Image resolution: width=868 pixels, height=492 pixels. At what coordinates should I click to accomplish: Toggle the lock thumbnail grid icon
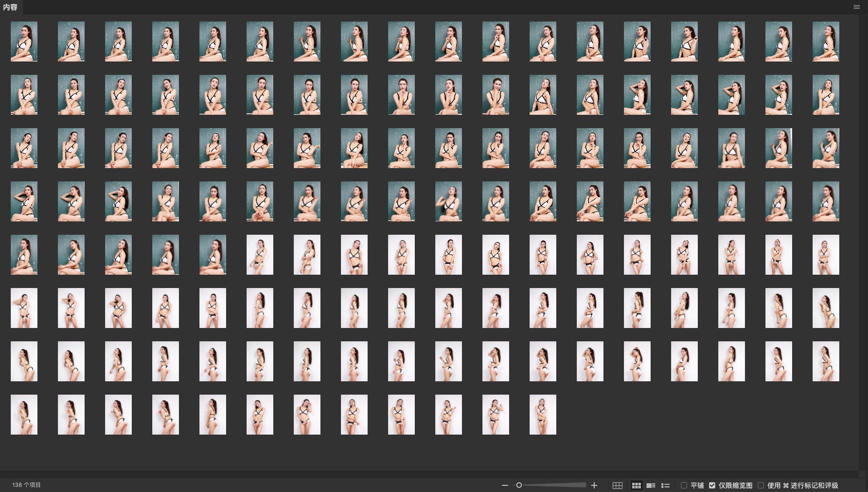pyautogui.click(x=617, y=485)
